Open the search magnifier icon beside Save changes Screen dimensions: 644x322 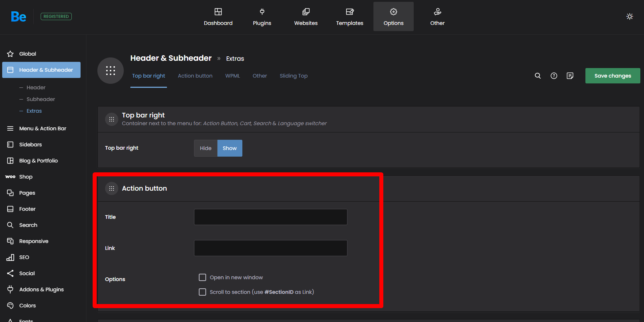tap(537, 76)
